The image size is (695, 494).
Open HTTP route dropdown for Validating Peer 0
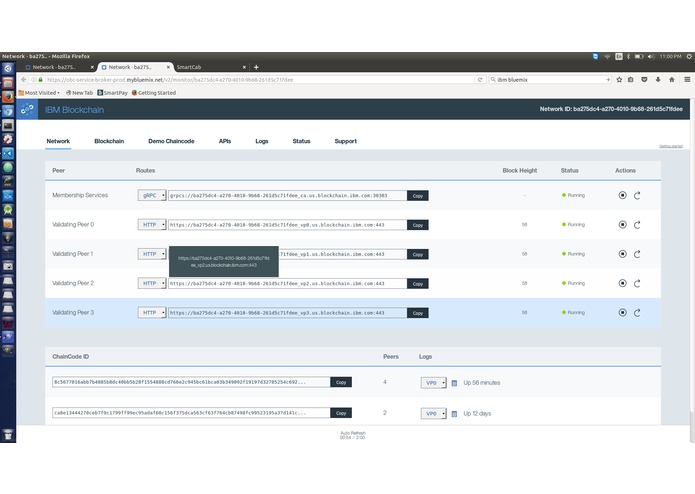152,225
